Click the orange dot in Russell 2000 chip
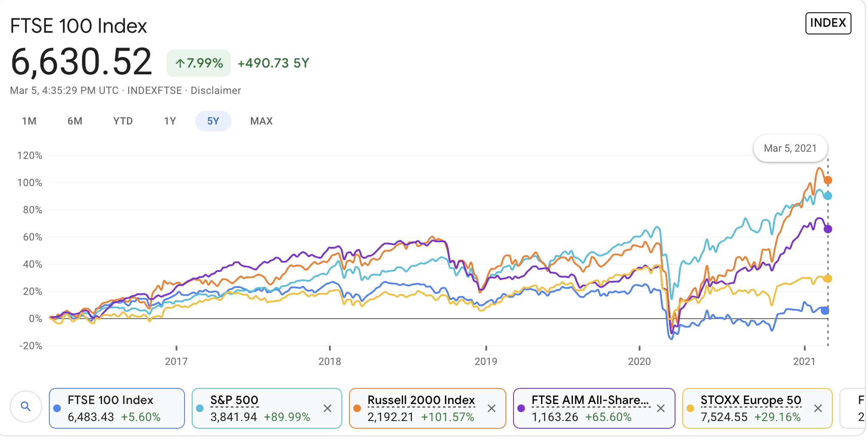The image size is (868, 441). point(357,408)
